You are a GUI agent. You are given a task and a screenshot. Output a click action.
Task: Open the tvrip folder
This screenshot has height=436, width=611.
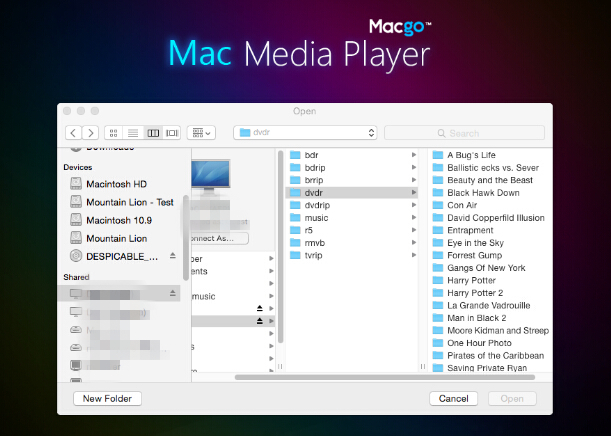pyautogui.click(x=351, y=255)
